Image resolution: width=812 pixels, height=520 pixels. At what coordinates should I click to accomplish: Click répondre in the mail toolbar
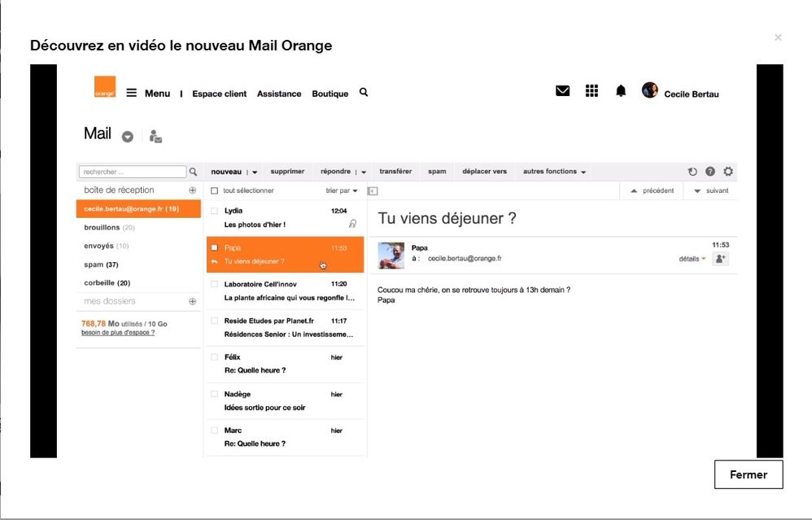tap(335, 172)
